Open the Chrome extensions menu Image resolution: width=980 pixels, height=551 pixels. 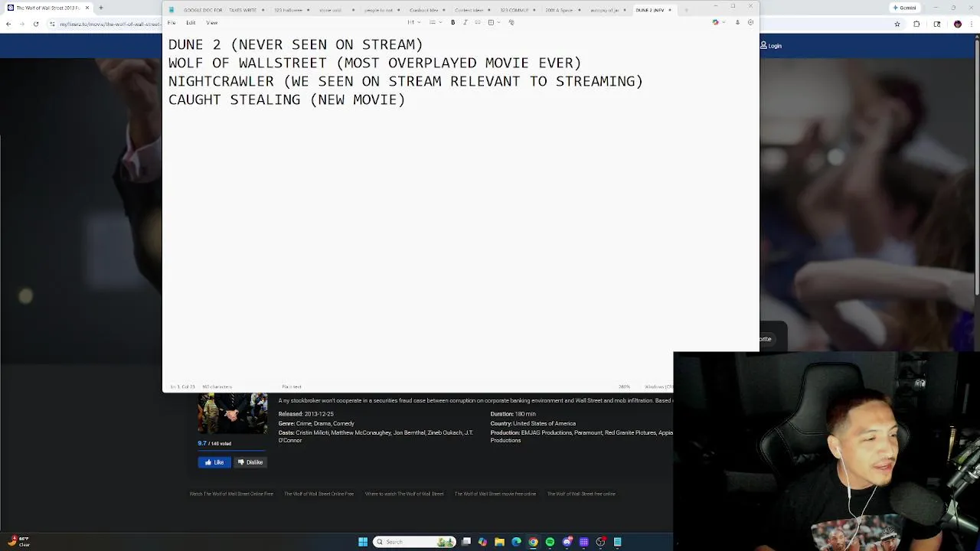tap(916, 24)
